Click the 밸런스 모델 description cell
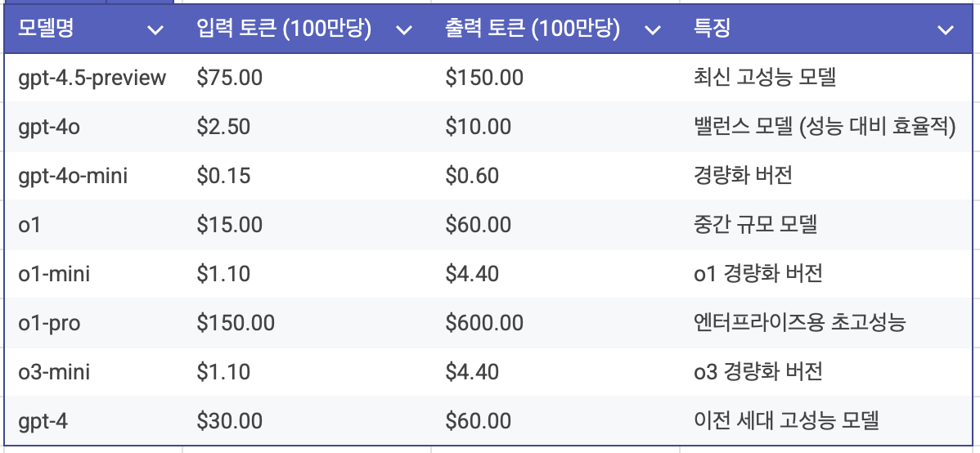This screenshot has width=980, height=453. click(x=824, y=127)
